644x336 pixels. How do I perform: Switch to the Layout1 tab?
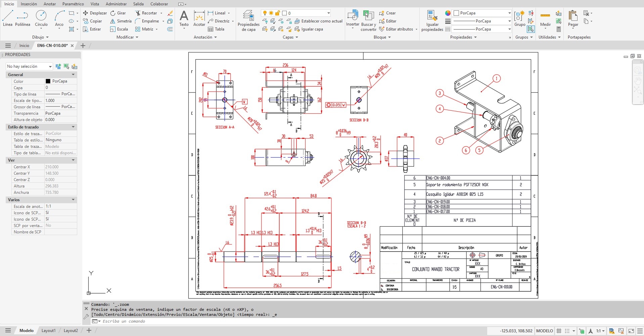point(48,331)
